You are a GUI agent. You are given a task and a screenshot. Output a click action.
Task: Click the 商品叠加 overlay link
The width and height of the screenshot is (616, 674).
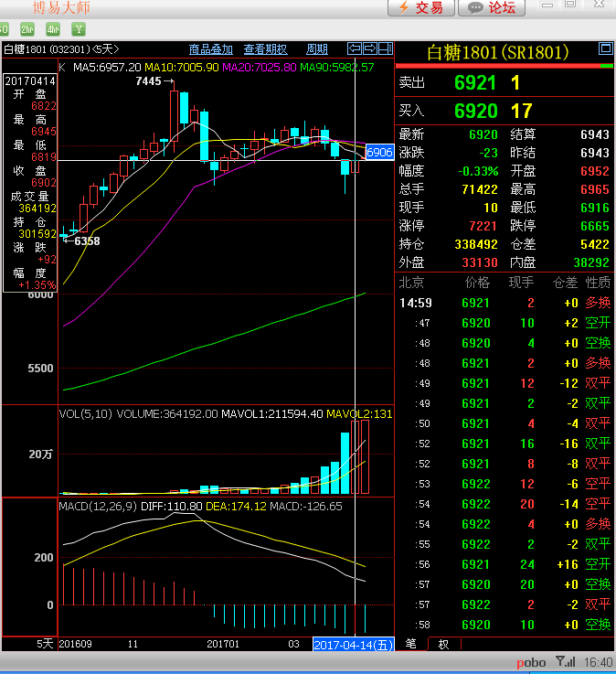click(x=210, y=49)
